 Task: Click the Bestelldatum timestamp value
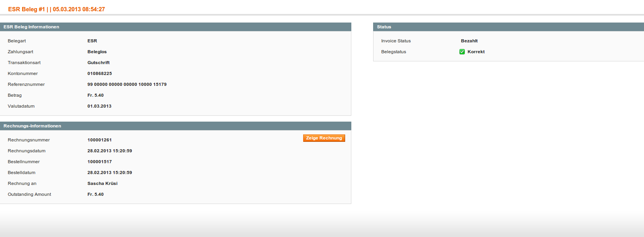click(110, 173)
